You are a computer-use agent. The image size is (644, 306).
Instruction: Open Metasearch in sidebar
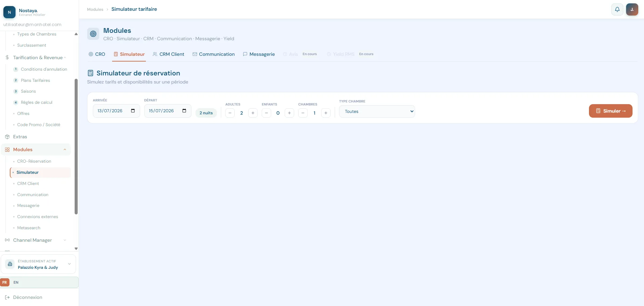coord(29,228)
